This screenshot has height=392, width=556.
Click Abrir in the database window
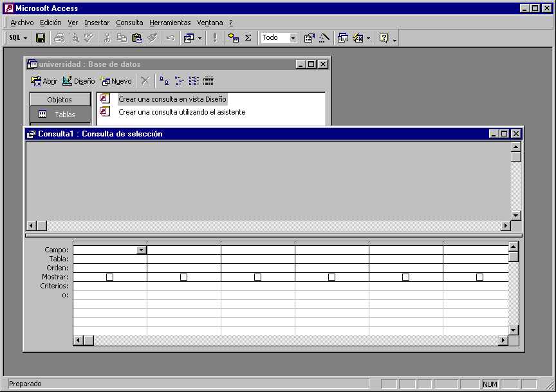pos(44,81)
